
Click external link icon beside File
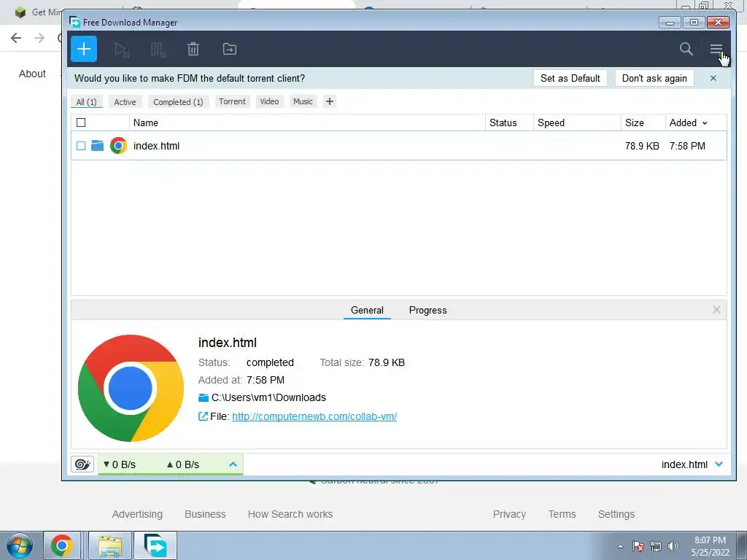203,416
